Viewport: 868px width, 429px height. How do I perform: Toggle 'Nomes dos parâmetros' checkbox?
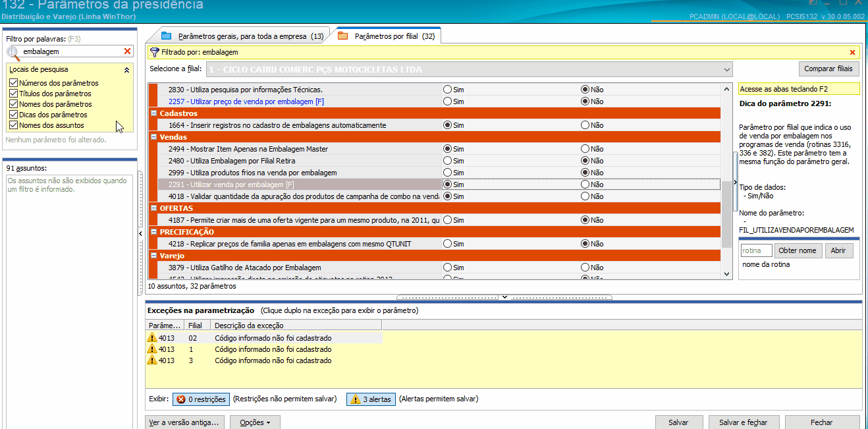click(x=13, y=104)
